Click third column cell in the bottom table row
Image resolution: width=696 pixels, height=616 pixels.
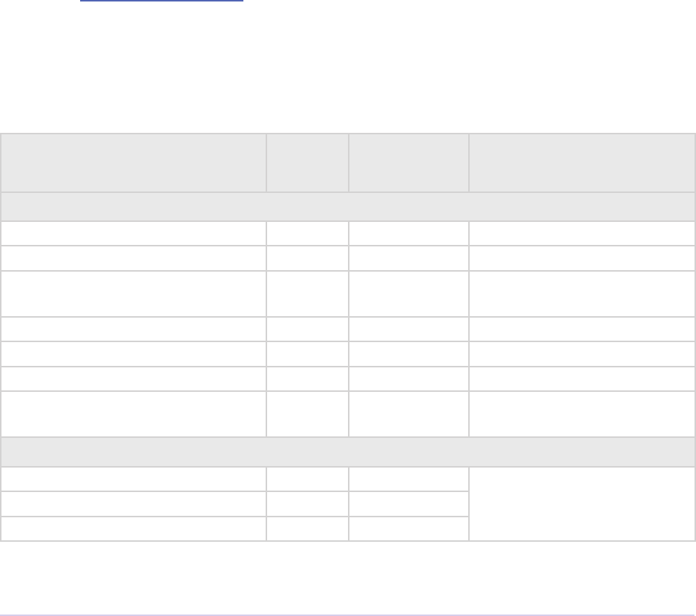[408, 528]
